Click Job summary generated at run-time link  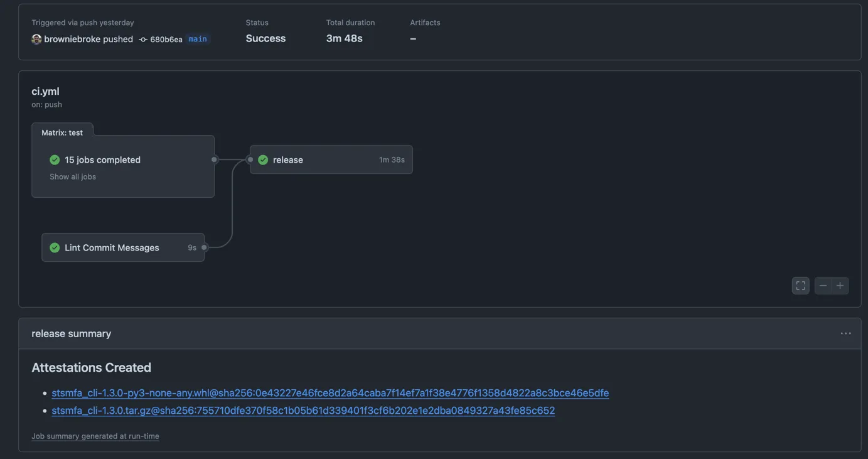tap(95, 436)
